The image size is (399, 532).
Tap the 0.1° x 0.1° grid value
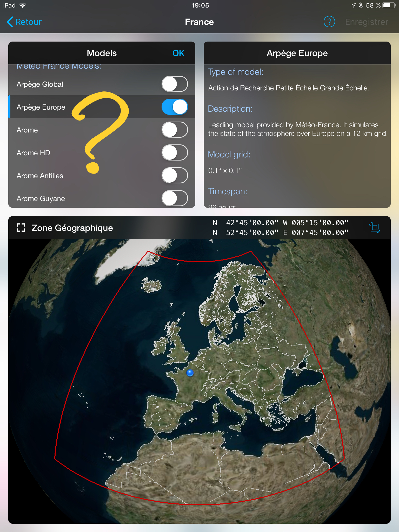point(225,171)
